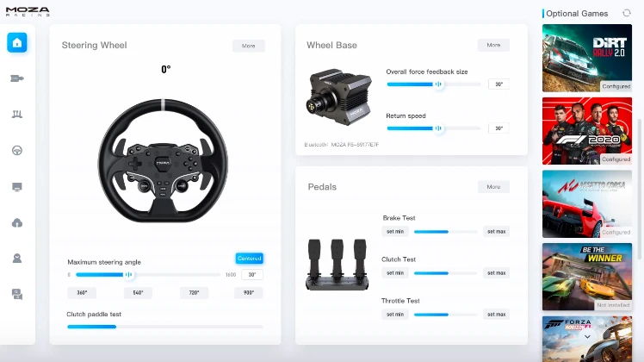Select the 720° steering angle preset
Screen dimensions: 644x362
194,293
